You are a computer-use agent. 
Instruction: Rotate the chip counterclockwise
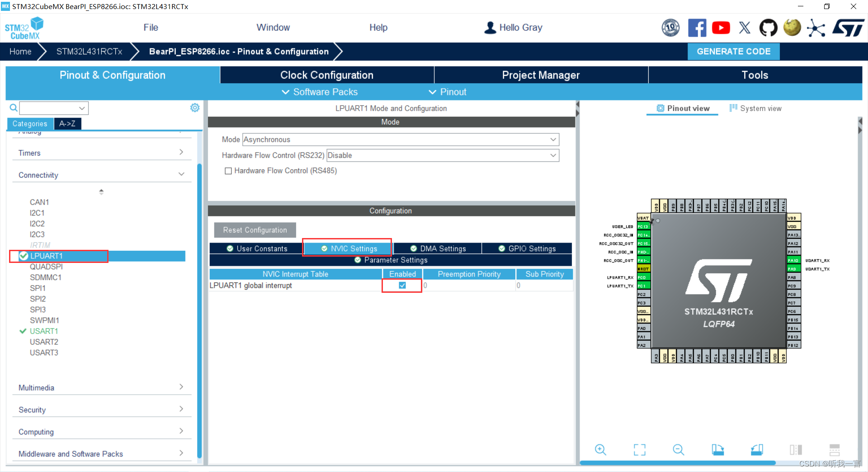click(x=757, y=449)
